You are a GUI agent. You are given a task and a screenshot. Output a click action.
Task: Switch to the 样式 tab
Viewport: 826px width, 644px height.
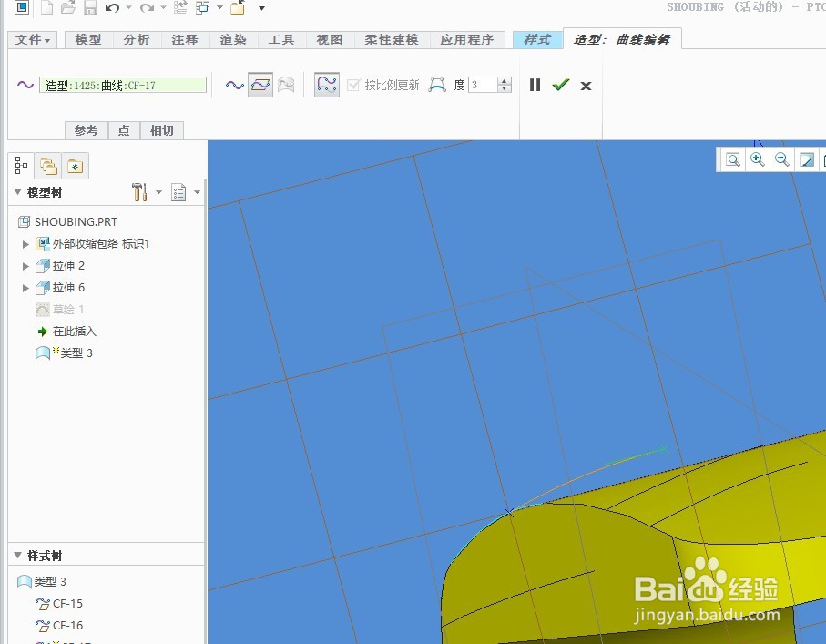(537, 39)
